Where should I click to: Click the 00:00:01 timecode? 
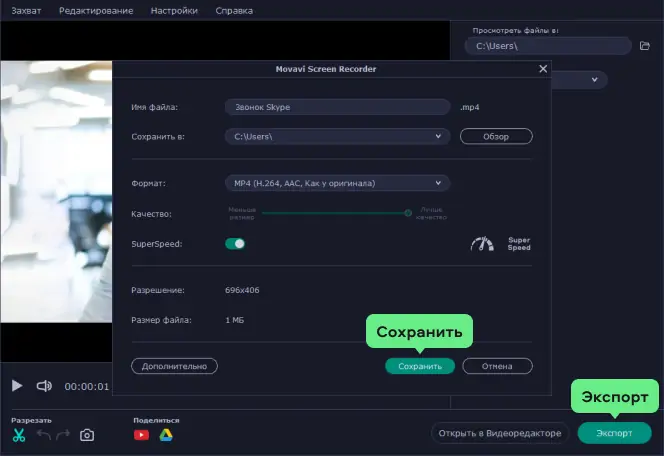[x=87, y=387]
